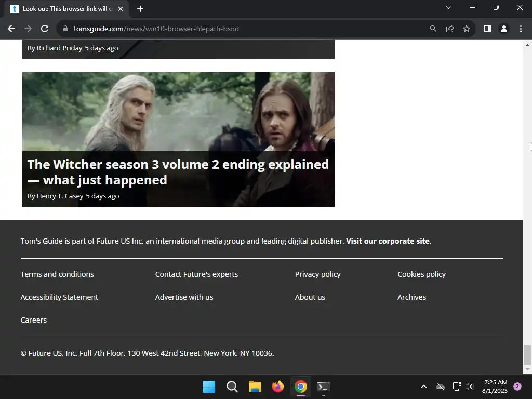
Task: Open the Careers page
Action: 34,320
